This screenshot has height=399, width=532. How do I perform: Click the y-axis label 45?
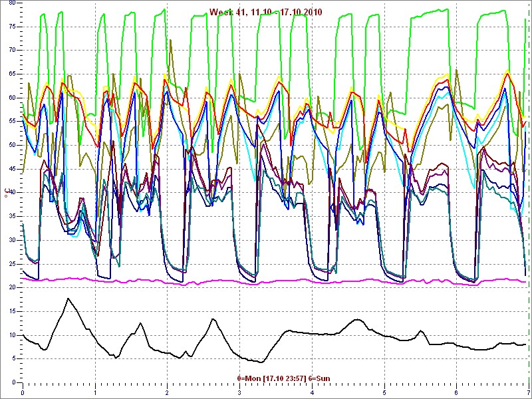click(x=12, y=169)
